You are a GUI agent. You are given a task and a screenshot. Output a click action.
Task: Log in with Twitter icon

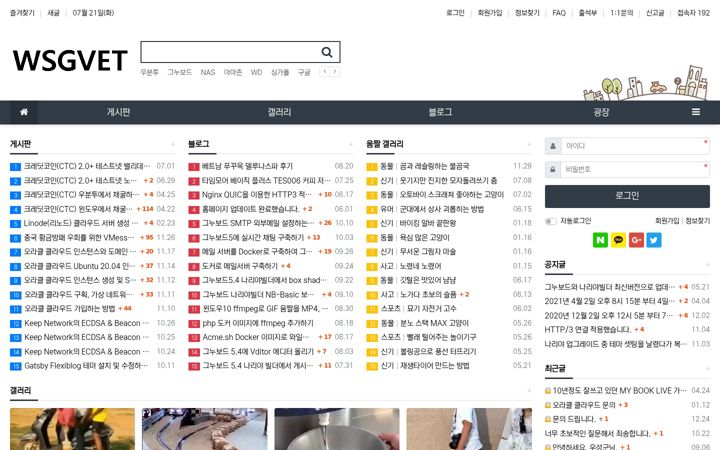pyautogui.click(x=654, y=240)
